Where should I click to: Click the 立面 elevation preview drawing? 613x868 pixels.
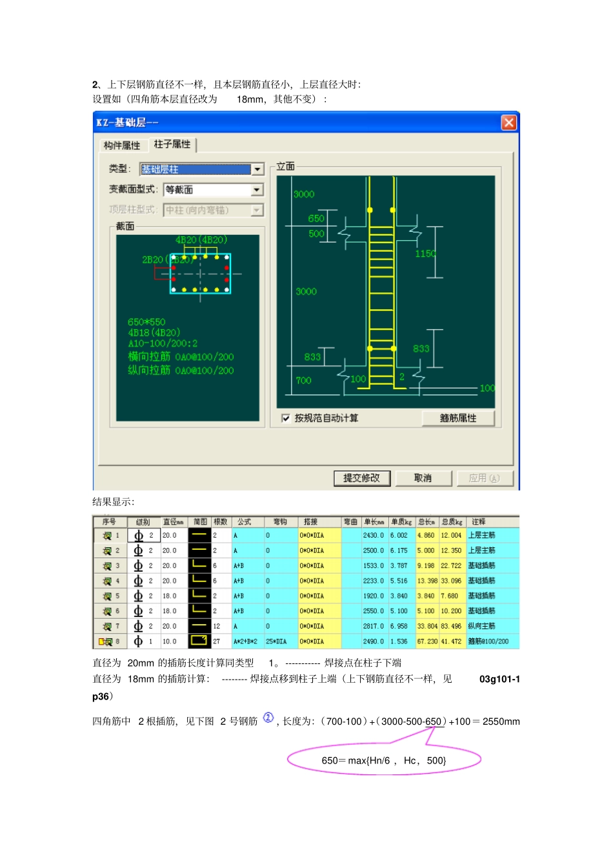point(386,292)
